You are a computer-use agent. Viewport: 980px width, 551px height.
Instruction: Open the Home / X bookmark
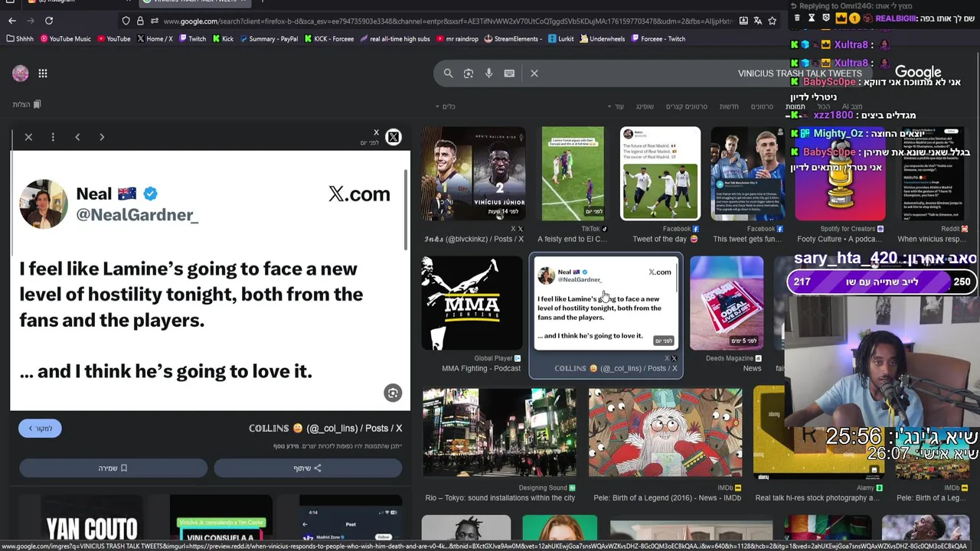(x=155, y=38)
